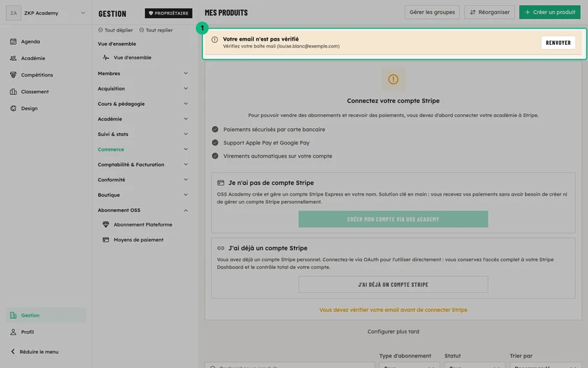Click Réduire le menu label
588x368 pixels.
(x=39, y=352)
